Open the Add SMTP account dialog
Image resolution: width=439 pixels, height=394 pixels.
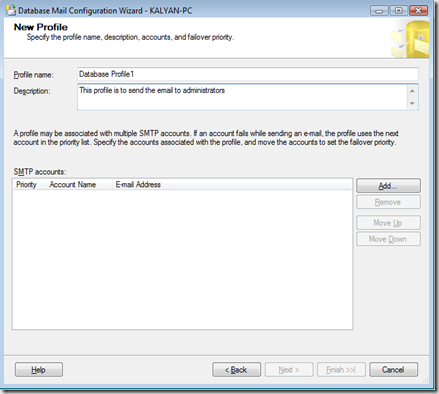tap(388, 186)
